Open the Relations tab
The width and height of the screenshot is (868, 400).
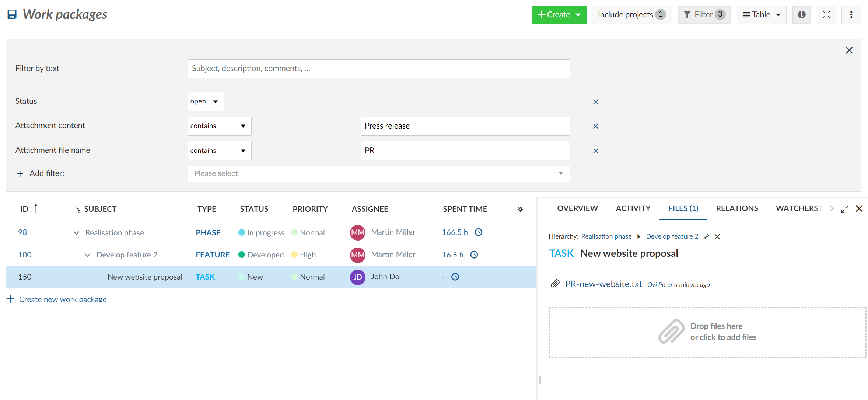click(737, 208)
